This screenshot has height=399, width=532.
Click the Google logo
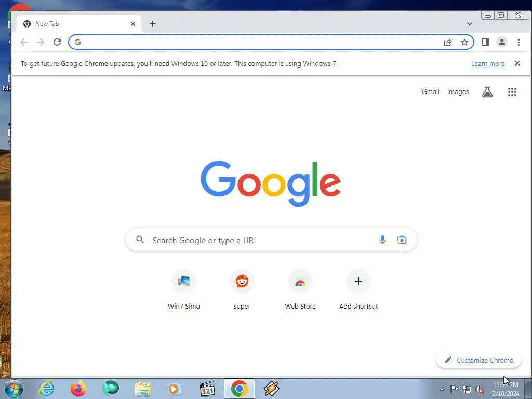pos(270,183)
